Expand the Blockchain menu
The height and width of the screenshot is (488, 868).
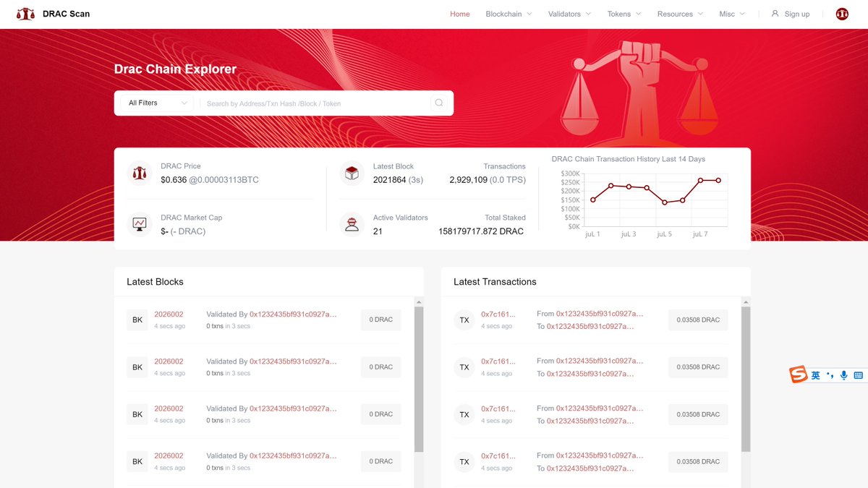coord(509,14)
